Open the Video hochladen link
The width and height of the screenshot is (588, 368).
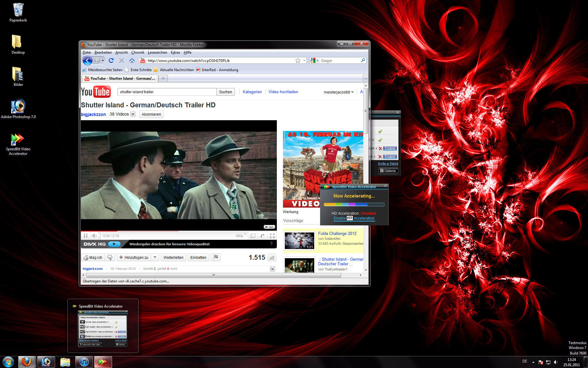point(283,92)
